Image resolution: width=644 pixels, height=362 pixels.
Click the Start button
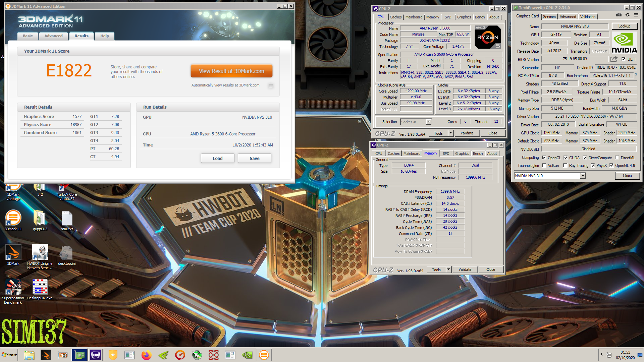(x=9, y=355)
